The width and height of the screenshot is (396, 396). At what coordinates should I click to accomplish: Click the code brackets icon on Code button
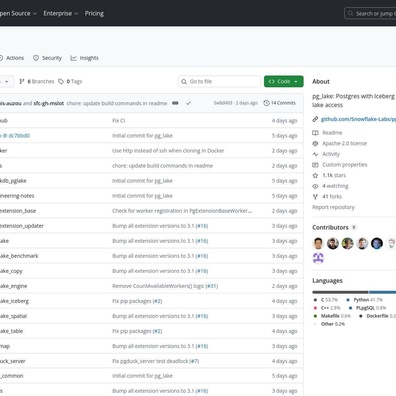click(272, 81)
